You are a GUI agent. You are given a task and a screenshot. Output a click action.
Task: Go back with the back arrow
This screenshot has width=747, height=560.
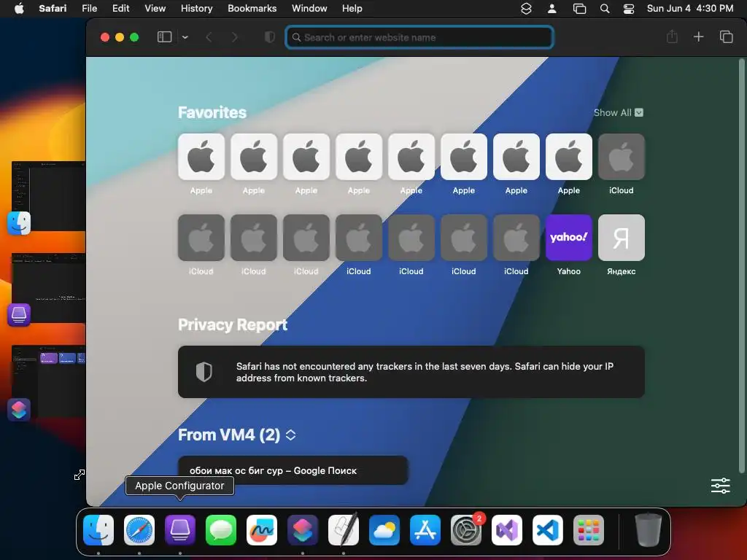click(x=209, y=37)
